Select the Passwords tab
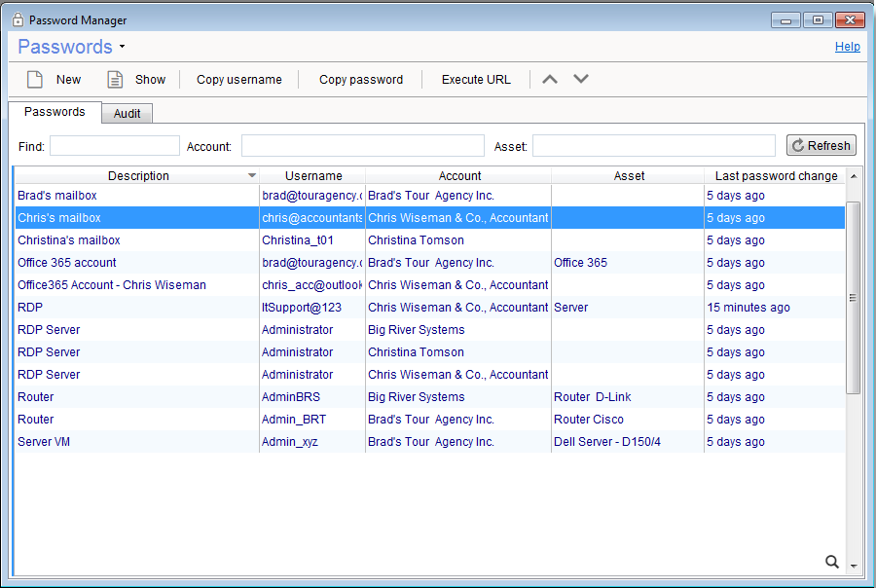 point(55,112)
